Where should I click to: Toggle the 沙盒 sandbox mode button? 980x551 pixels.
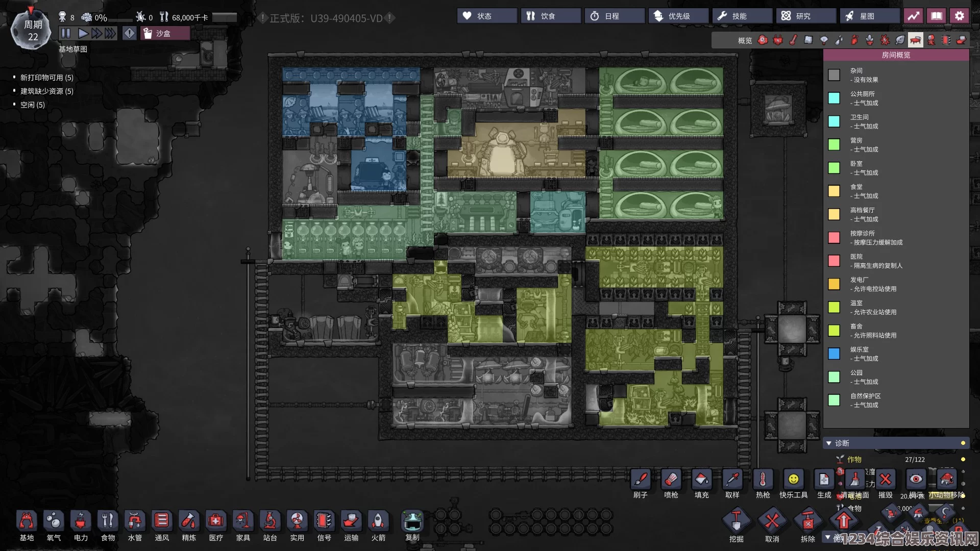coord(165,34)
